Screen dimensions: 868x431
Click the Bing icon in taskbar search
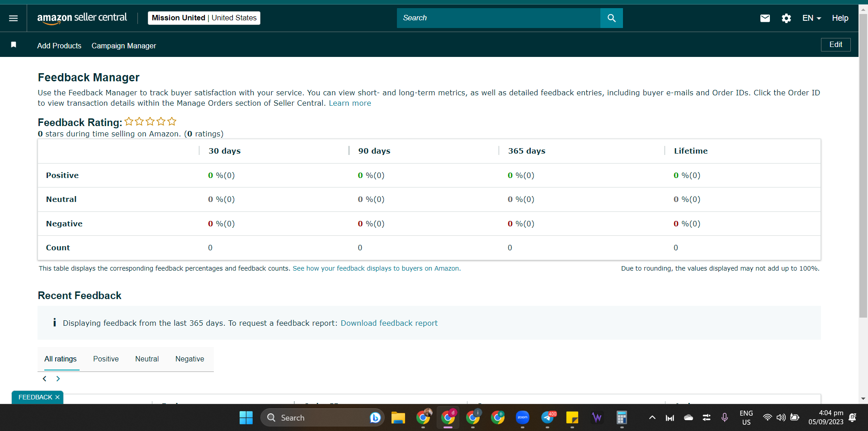(375, 418)
